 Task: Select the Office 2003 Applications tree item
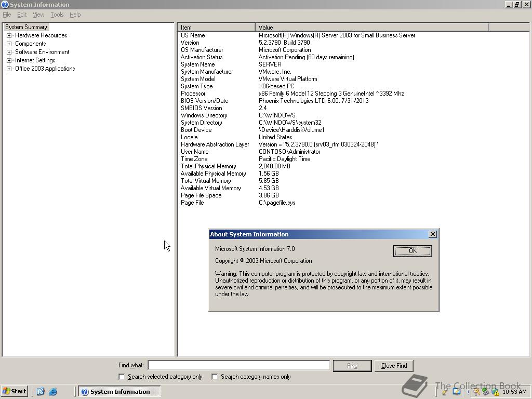point(45,69)
